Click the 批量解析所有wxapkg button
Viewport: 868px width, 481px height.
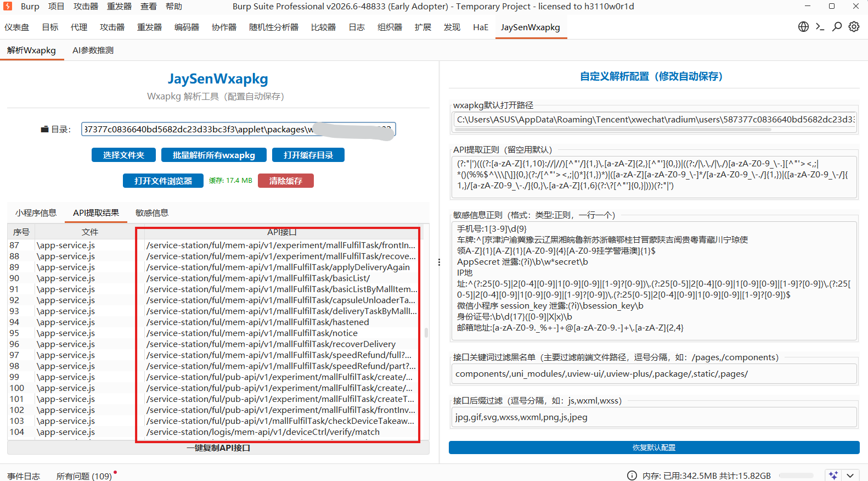[214, 155]
